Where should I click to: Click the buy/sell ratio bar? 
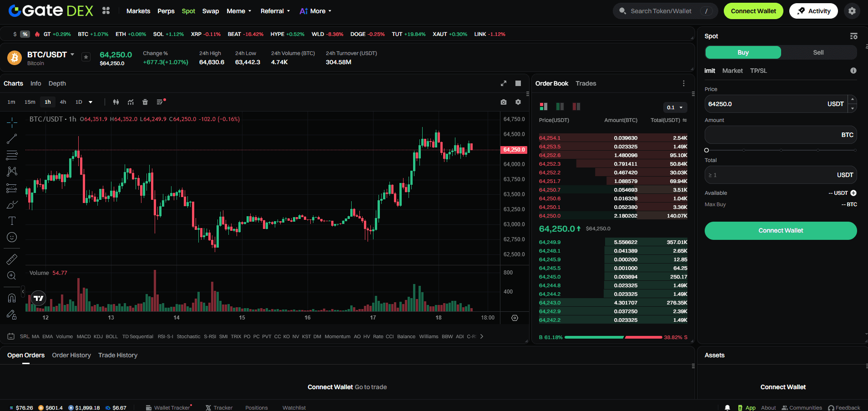click(613, 337)
